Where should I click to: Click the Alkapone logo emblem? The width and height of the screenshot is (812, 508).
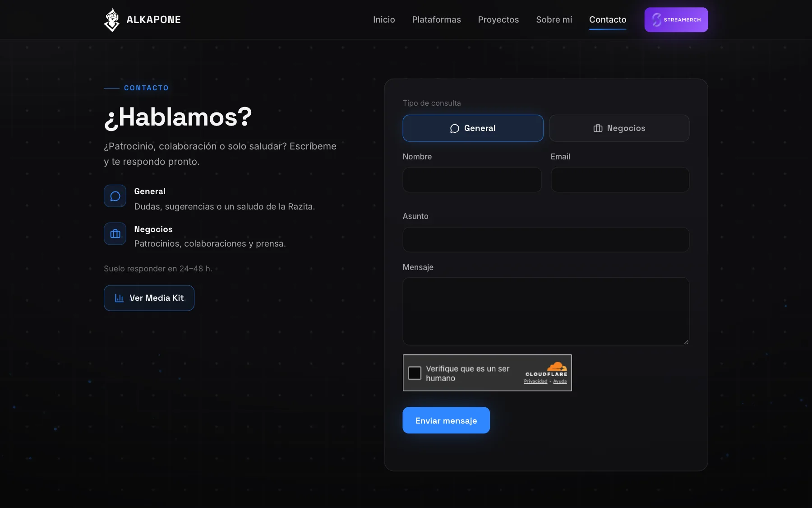111,20
